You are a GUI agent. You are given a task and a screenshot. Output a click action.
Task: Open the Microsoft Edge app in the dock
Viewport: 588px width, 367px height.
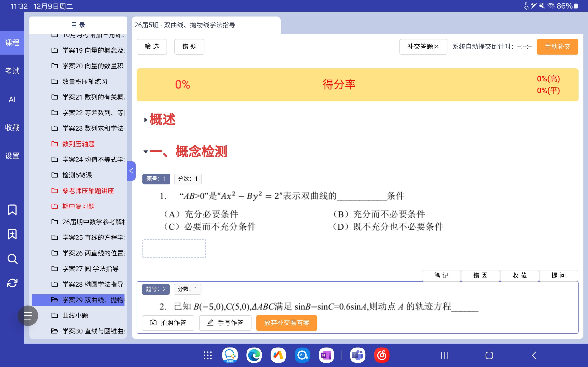pos(254,355)
